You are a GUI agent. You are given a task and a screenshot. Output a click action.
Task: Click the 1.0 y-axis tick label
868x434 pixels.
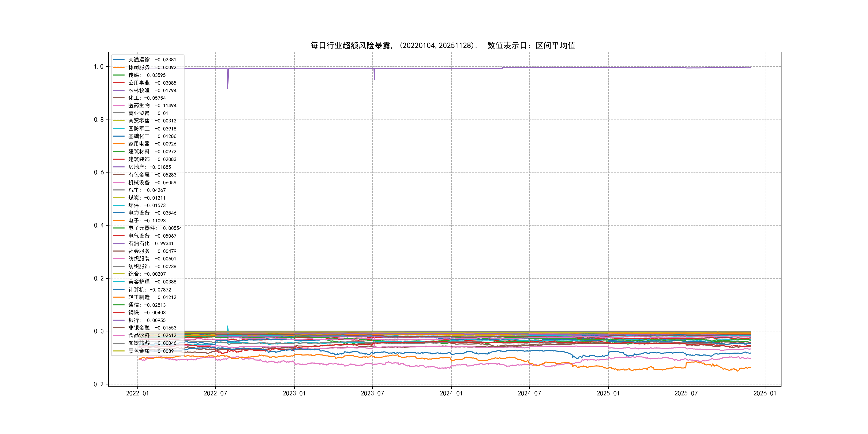[x=98, y=67]
